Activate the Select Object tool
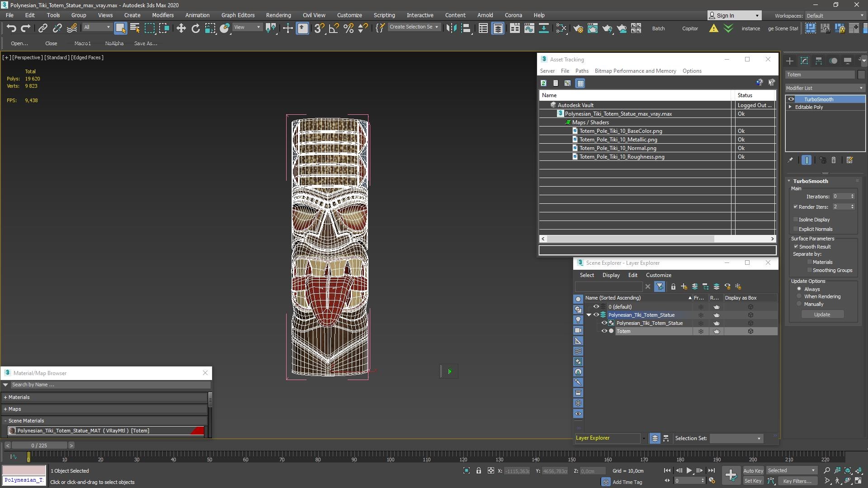 click(120, 28)
